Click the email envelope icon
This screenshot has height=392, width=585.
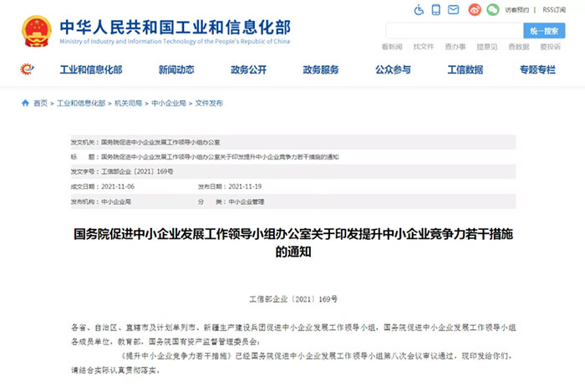453,10
